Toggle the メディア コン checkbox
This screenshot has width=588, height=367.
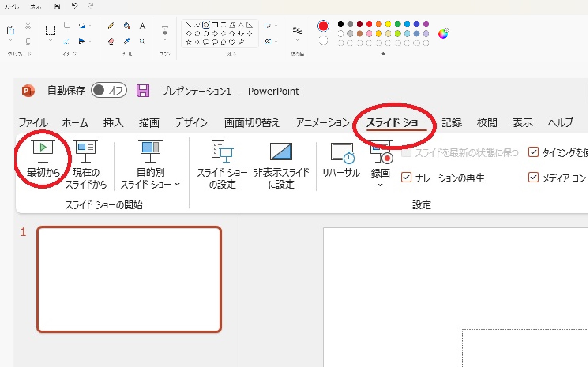[x=533, y=178]
